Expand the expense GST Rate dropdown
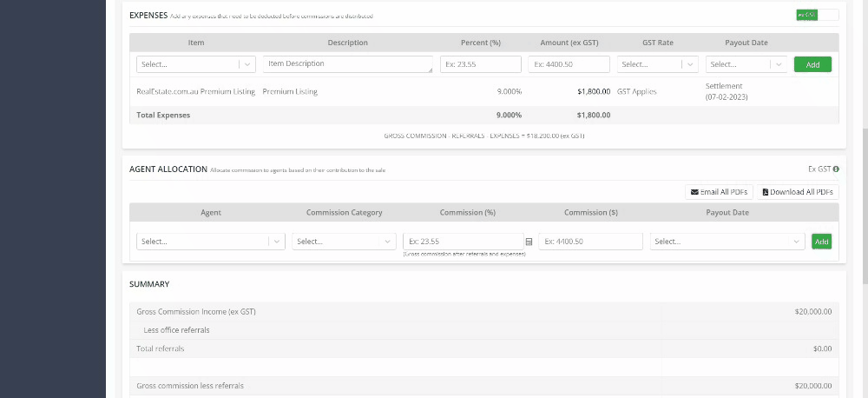Image resolution: width=868 pixels, height=398 pixels. point(657,64)
